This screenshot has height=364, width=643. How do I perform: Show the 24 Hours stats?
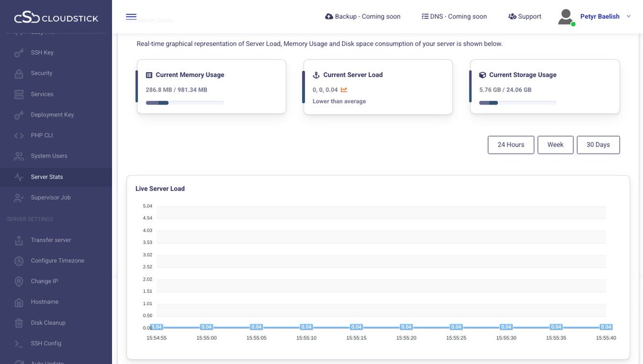click(x=511, y=145)
